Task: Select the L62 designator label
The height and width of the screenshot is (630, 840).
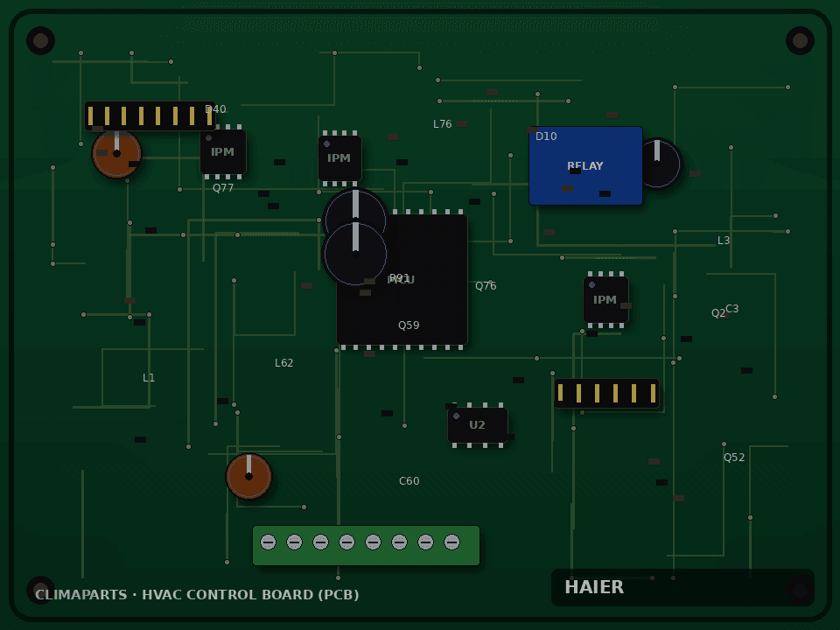Action: pyautogui.click(x=283, y=363)
